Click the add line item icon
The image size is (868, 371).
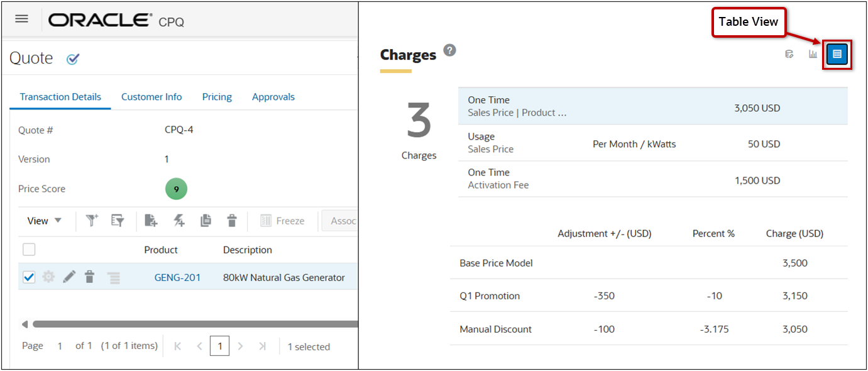(151, 221)
